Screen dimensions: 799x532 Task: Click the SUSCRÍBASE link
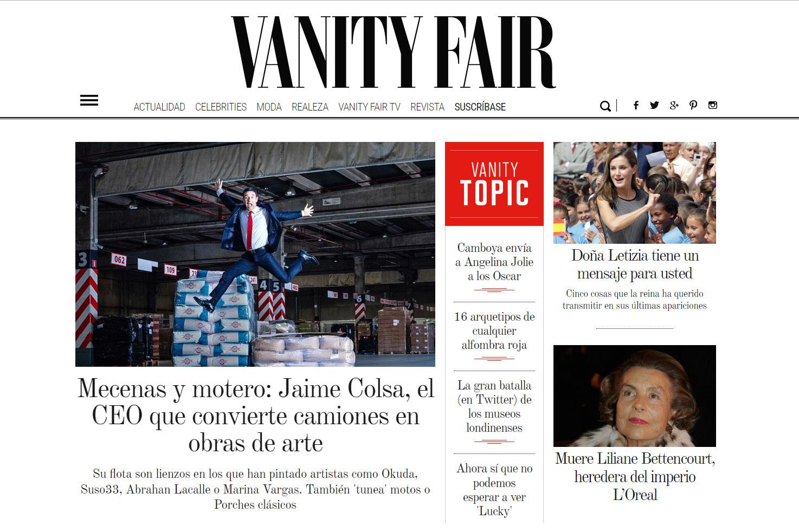pos(480,107)
